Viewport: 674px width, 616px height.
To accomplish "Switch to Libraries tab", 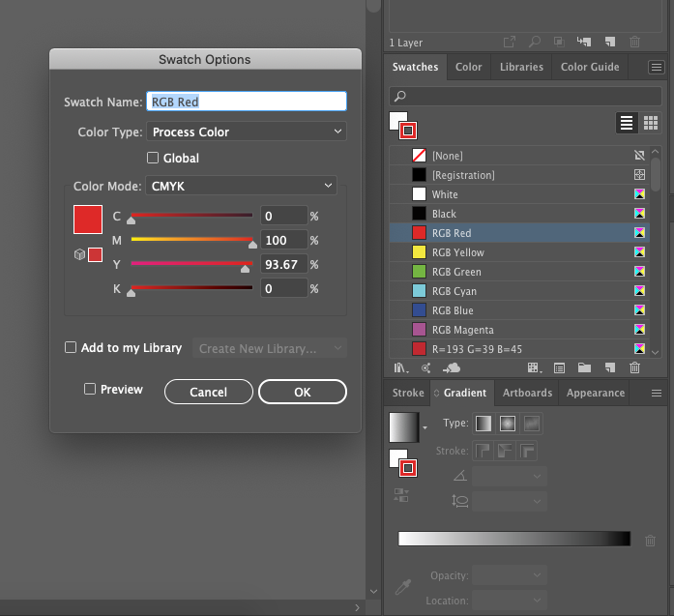I will coord(521,67).
